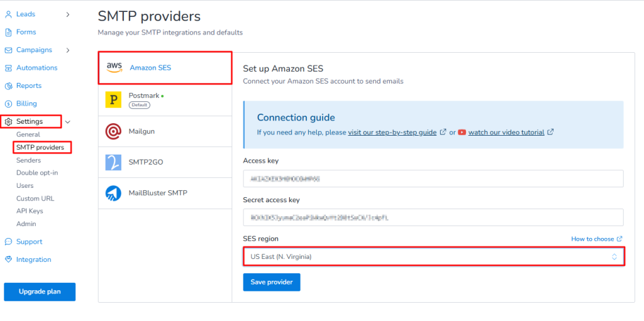Image resolution: width=644 pixels, height=321 pixels.
Task: Click the Settings gear icon
Action: [8, 122]
